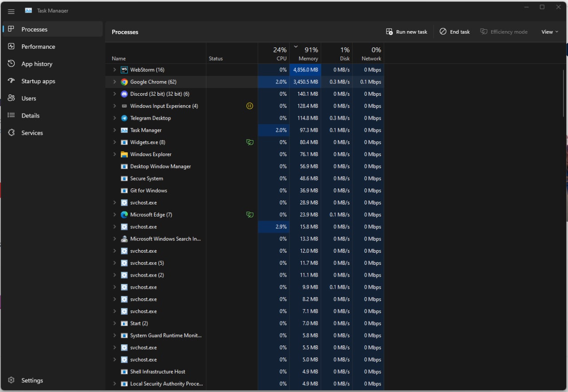Select Telegram Desktop's 114.8 MB memory value
The height and width of the screenshot is (392, 568).
[305, 118]
